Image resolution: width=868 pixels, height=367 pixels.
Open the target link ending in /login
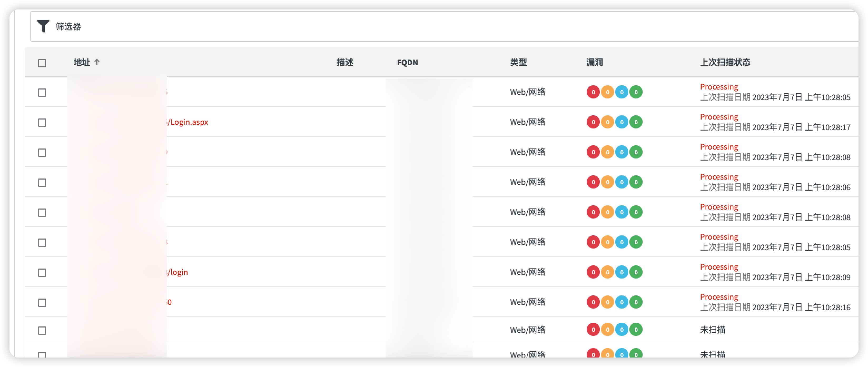[178, 272]
